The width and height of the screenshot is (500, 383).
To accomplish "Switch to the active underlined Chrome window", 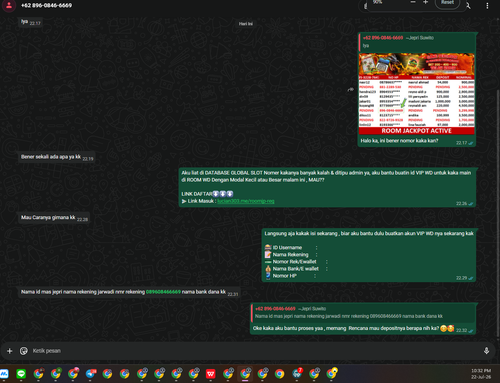I will click(x=245, y=374).
